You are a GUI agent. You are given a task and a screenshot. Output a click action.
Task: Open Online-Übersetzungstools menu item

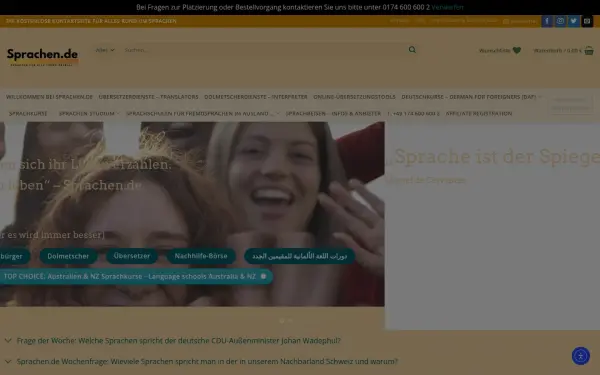point(354,97)
